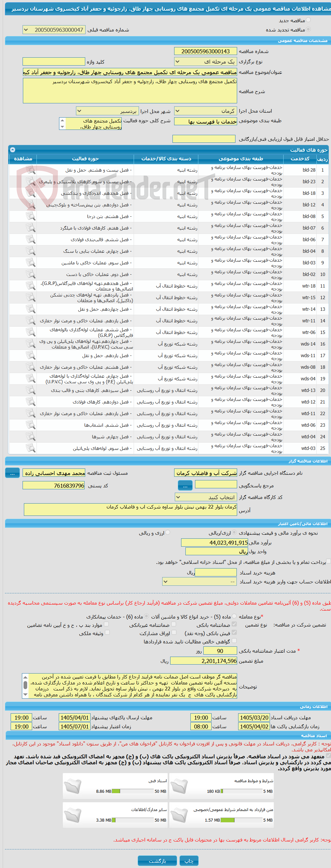Step down the شرح کلی حوزه فعالیت text box
Screen dimensions: 331x868
click(62, 127)
